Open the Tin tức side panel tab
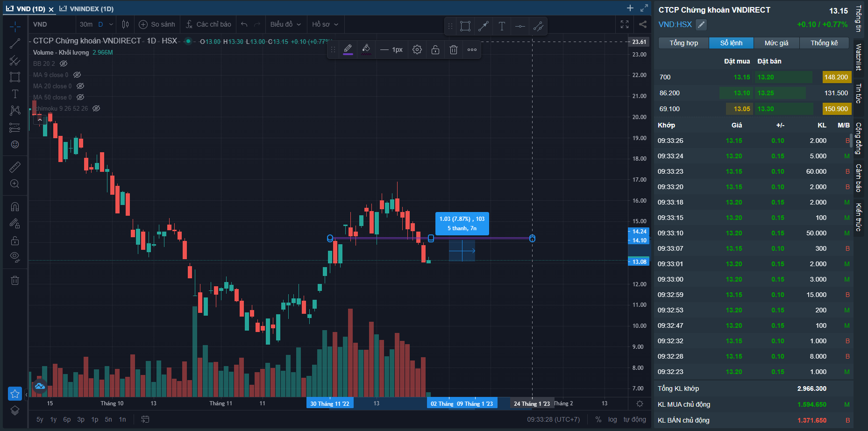This screenshot has width=868, height=431. point(859,93)
